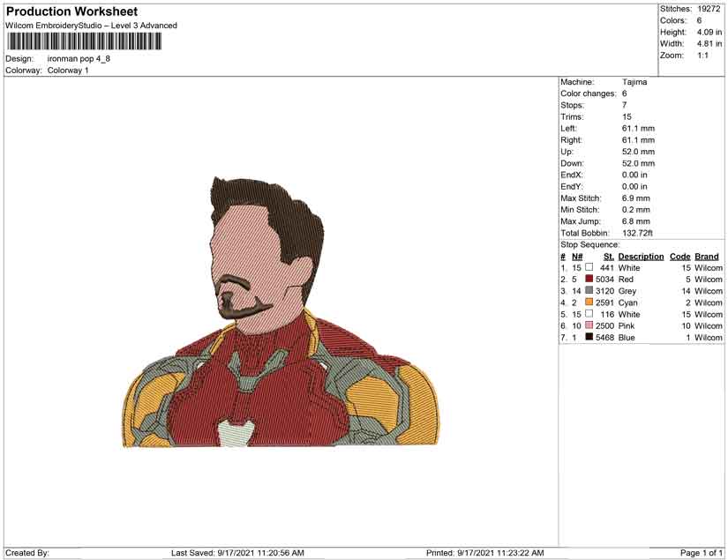Click the stitch count '5034' in stop 2
This screenshot has width=728, height=560.
[604, 280]
